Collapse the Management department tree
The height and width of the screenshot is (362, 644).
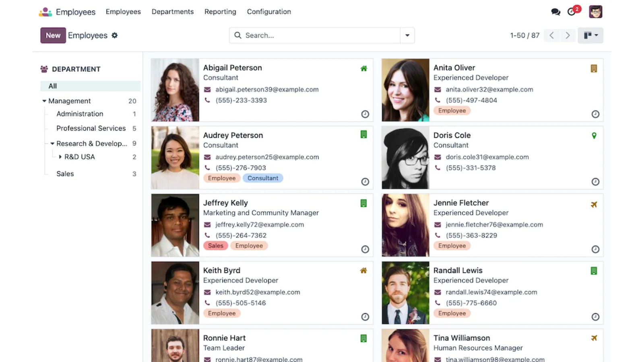click(x=44, y=101)
